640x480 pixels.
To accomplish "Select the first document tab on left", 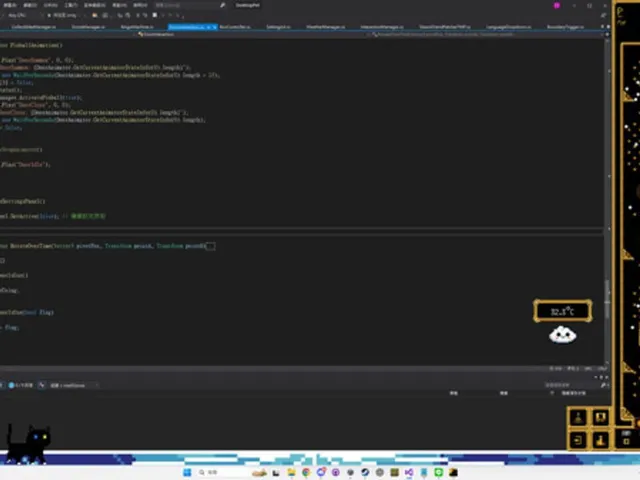I will coord(33,27).
